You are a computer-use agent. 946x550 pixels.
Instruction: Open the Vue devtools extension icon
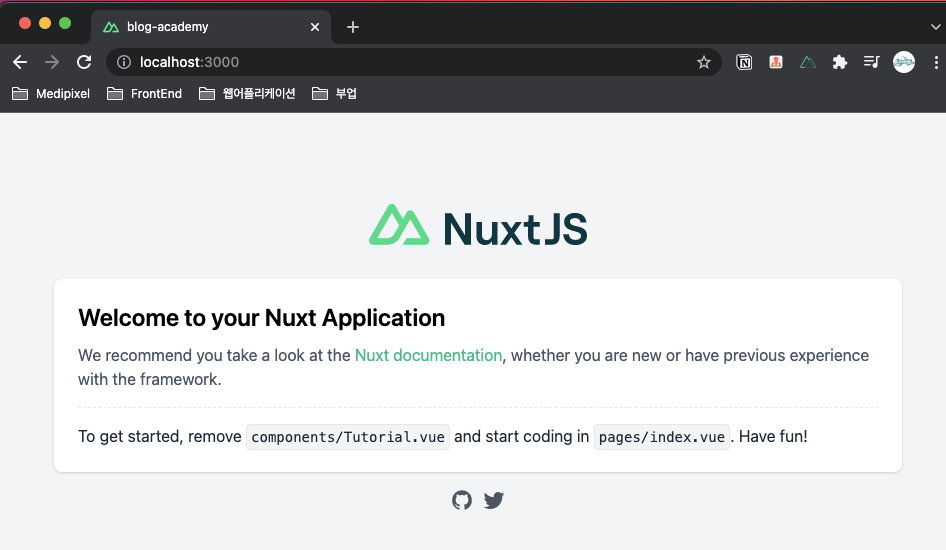(x=808, y=62)
